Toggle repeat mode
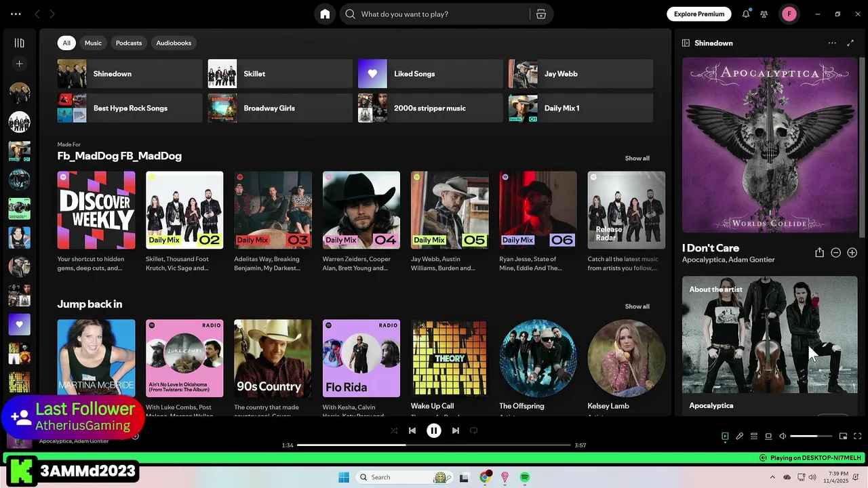 474,430
